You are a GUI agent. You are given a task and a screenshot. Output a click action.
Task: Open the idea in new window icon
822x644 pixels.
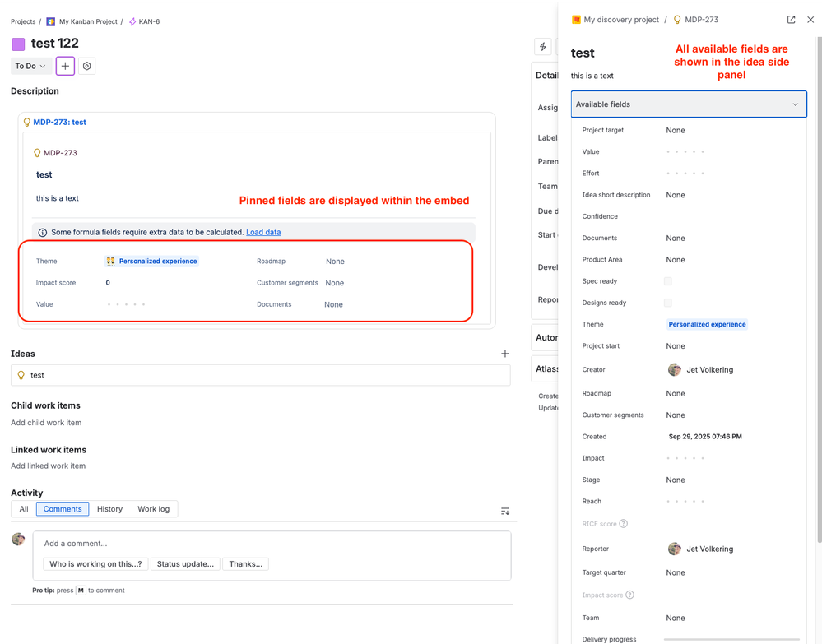tap(791, 20)
